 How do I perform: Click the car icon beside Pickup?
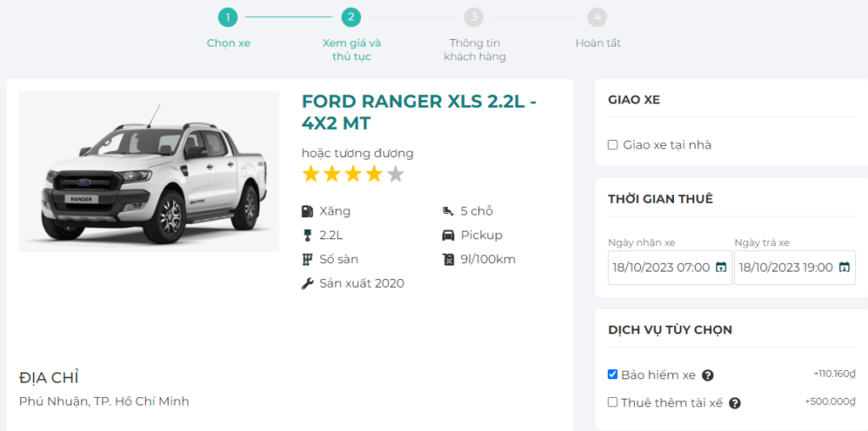(448, 235)
